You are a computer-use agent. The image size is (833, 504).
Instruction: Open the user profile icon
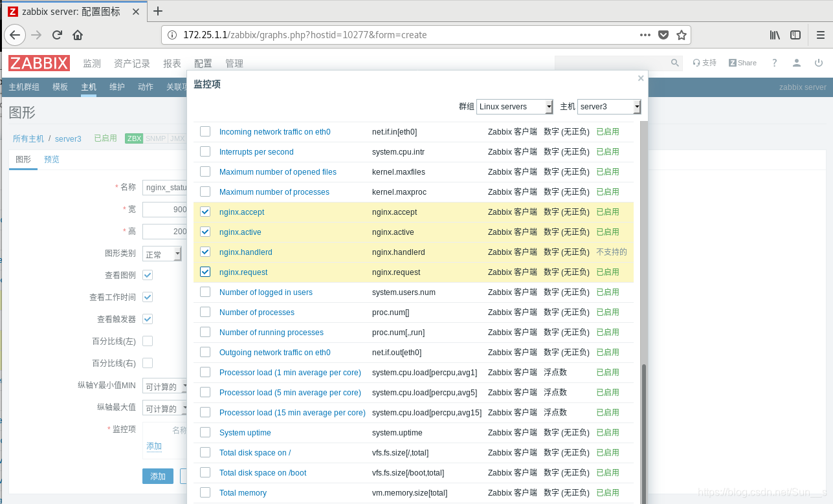tap(797, 63)
